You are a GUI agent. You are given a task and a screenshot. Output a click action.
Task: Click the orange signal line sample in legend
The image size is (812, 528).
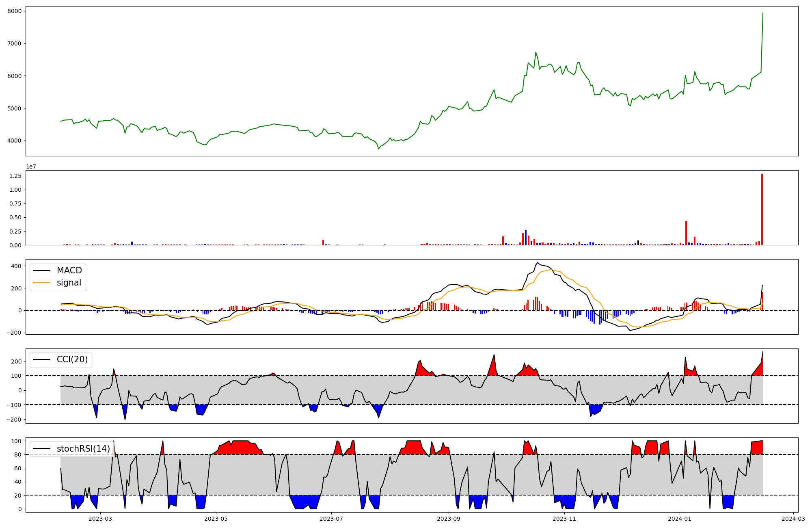42,283
